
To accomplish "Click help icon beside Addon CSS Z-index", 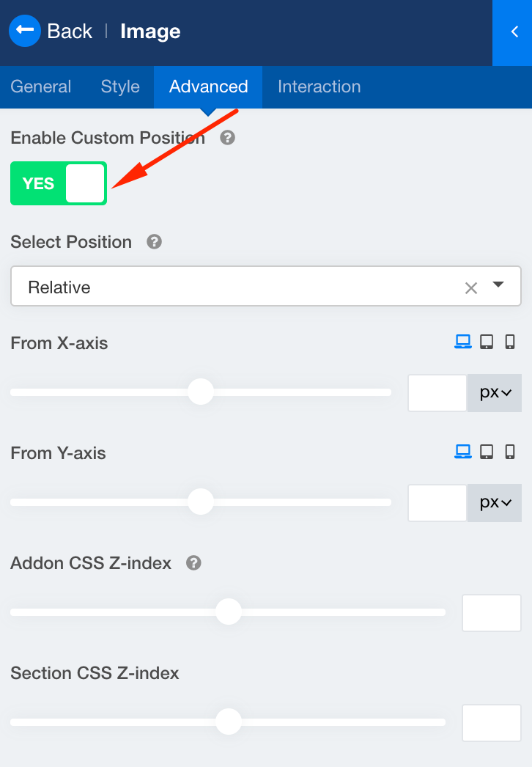I will pyautogui.click(x=193, y=563).
